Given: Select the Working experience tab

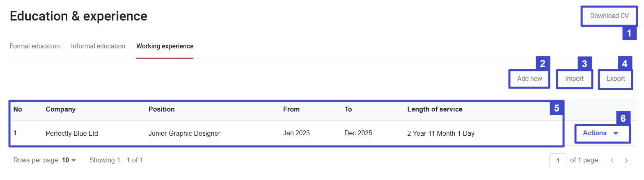Looking at the screenshot, I should [x=165, y=46].
